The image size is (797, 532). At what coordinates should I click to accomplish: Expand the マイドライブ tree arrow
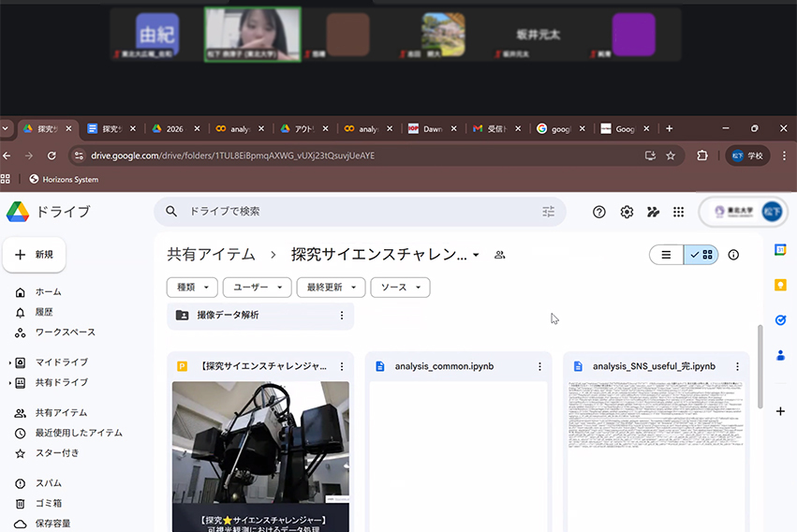[x=10, y=362]
